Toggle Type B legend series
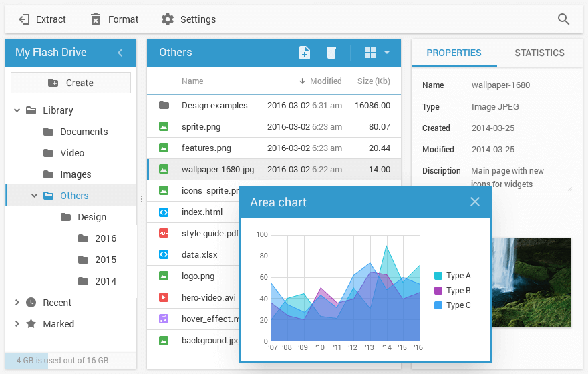 tap(452, 291)
